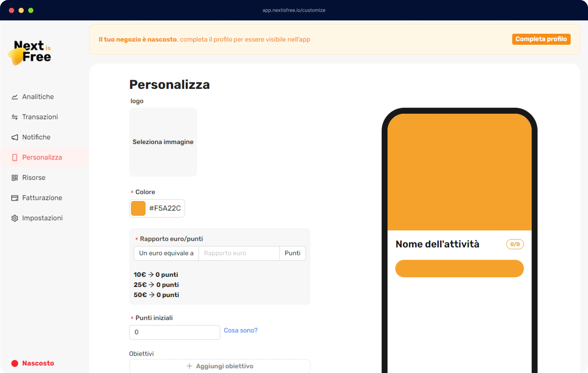
Task: Click Aggiungi obiettivo under Obiettivi
Action: coord(219,366)
